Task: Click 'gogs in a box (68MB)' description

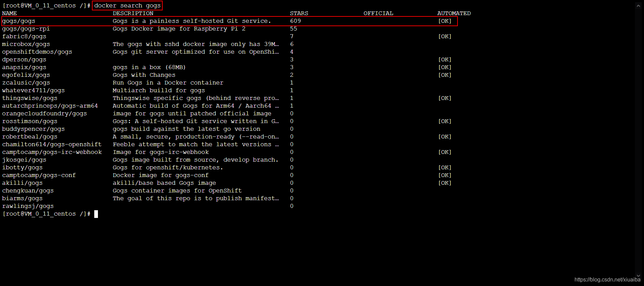Action: [x=149, y=67]
